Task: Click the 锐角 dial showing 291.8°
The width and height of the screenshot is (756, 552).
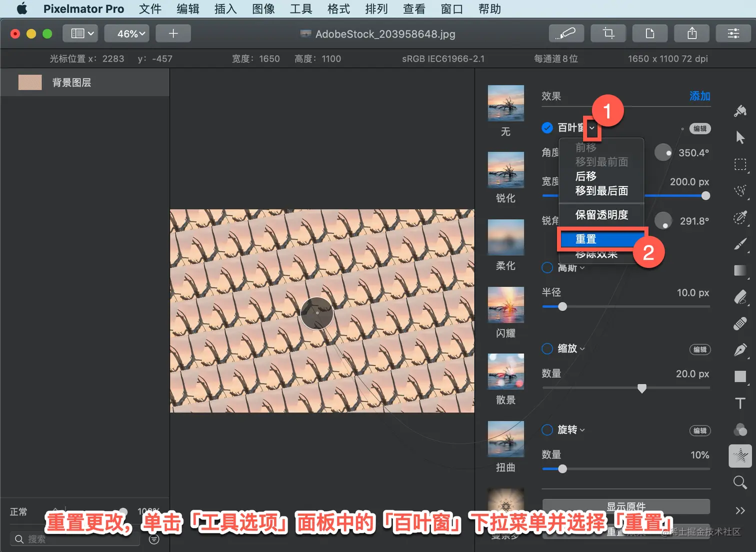Action: [x=663, y=220]
